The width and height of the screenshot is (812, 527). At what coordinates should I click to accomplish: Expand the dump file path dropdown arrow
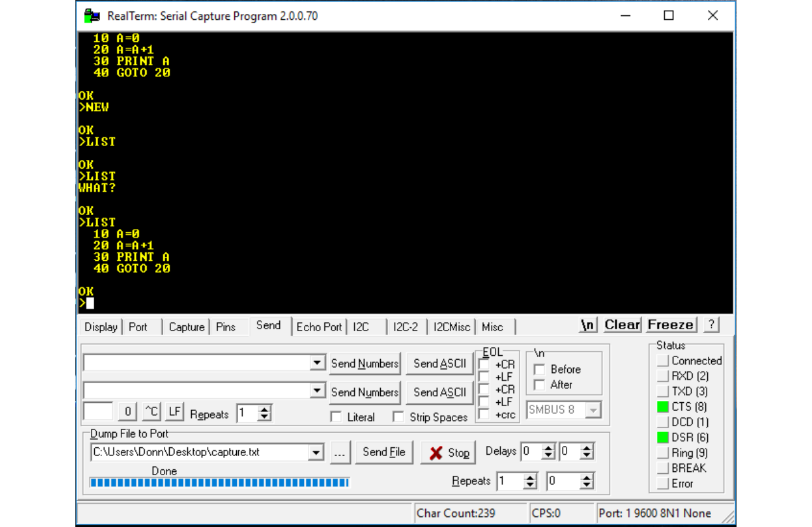(316, 453)
